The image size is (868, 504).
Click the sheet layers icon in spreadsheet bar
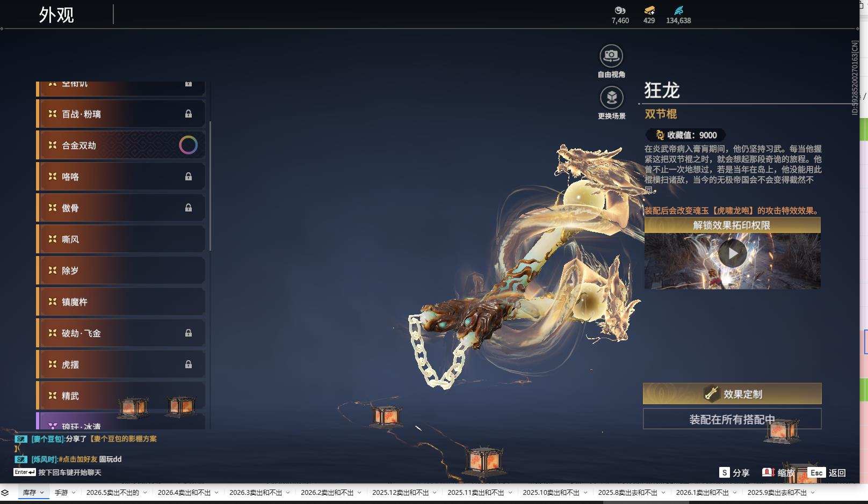(5, 492)
